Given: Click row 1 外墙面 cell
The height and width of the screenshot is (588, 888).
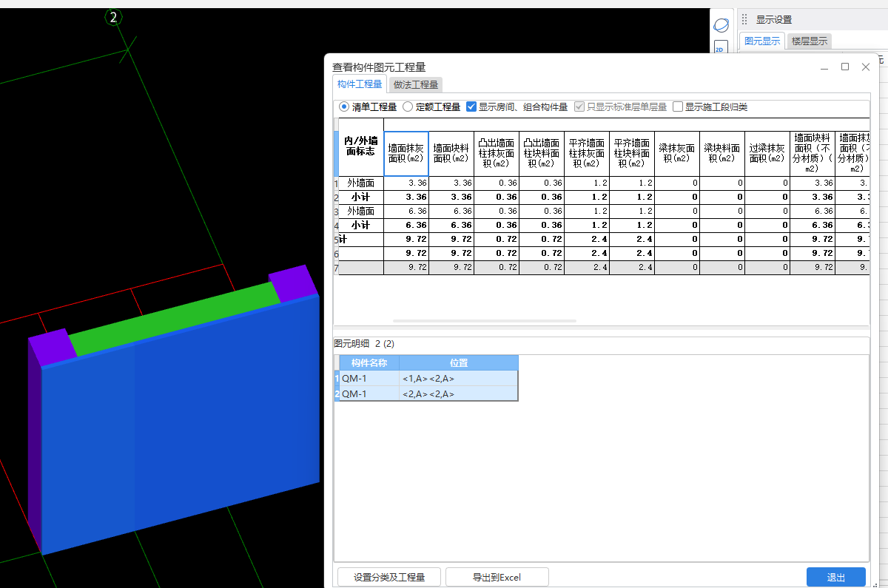Looking at the screenshot, I should point(361,183).
